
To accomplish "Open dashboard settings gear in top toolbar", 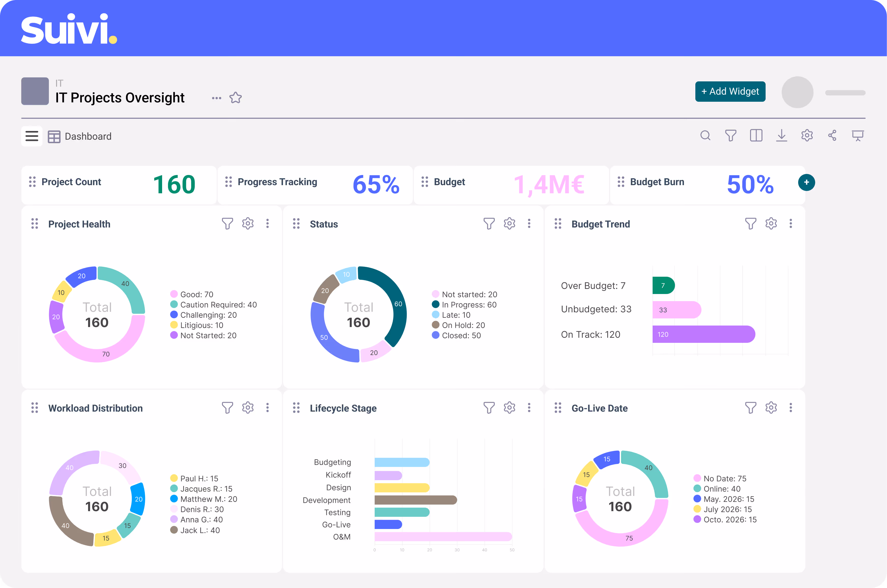I will tap(807, 135).
